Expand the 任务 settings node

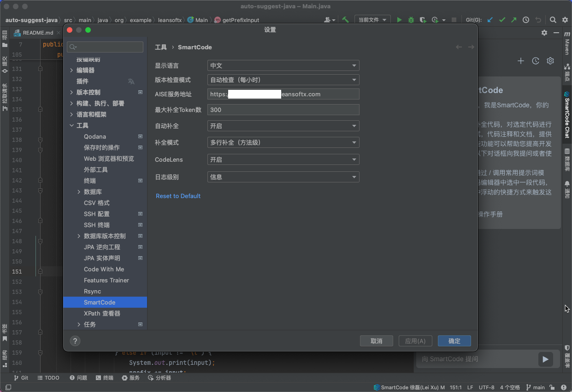pyautogui.click(x=79, y=324)
